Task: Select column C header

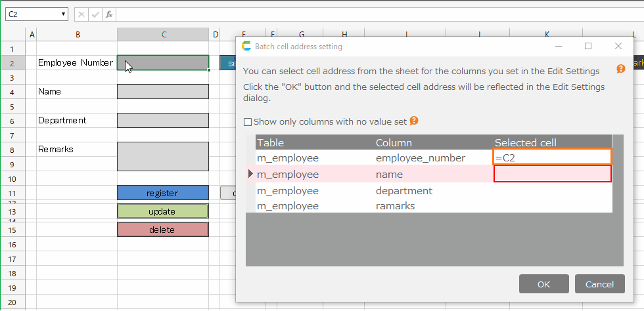Action: tap(164, 35)
